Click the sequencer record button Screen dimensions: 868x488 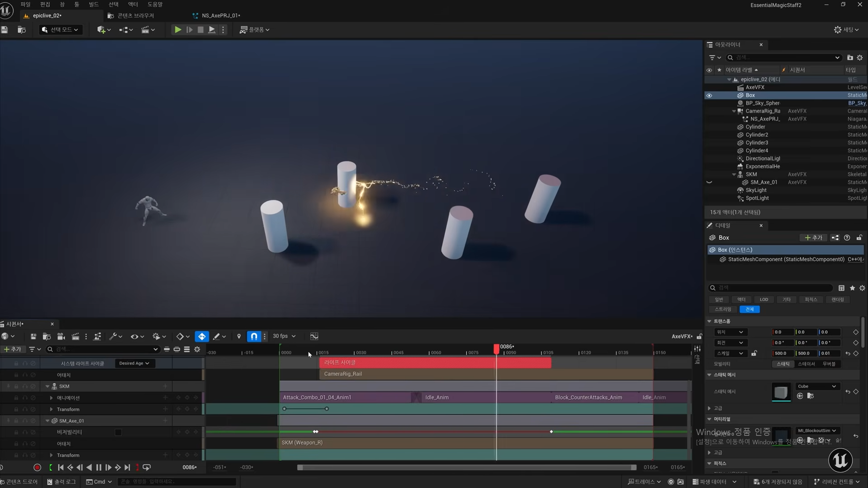point(37,467)
